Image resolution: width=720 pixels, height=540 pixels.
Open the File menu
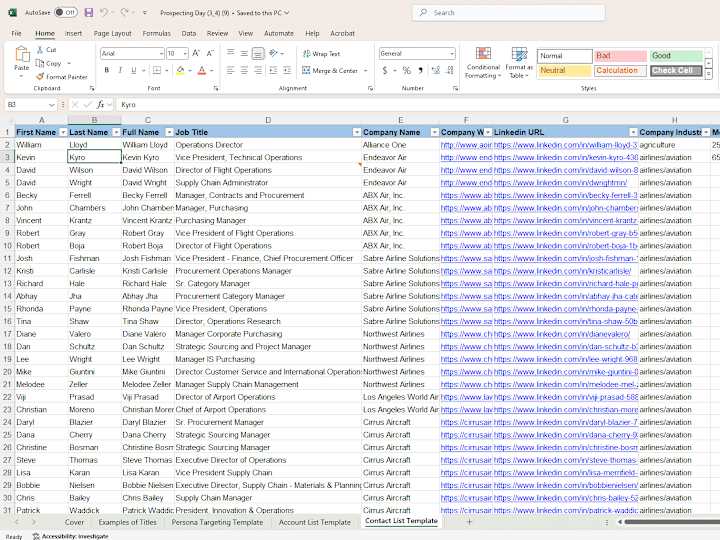pos(17,33)
